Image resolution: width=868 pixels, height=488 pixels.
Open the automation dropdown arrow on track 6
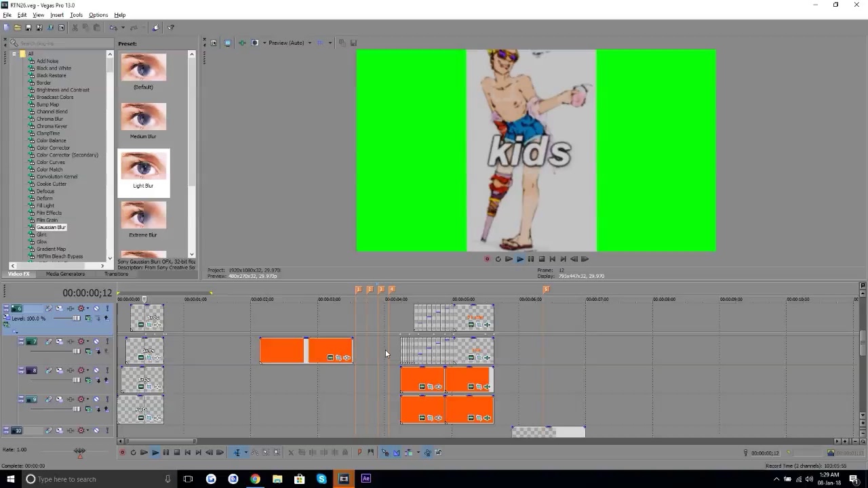point(87,308)
